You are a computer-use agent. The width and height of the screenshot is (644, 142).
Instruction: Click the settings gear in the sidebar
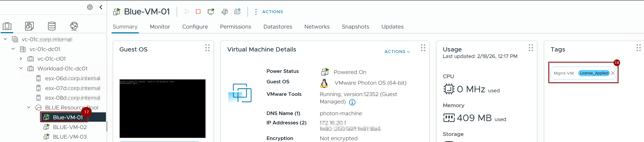(90, 7)
